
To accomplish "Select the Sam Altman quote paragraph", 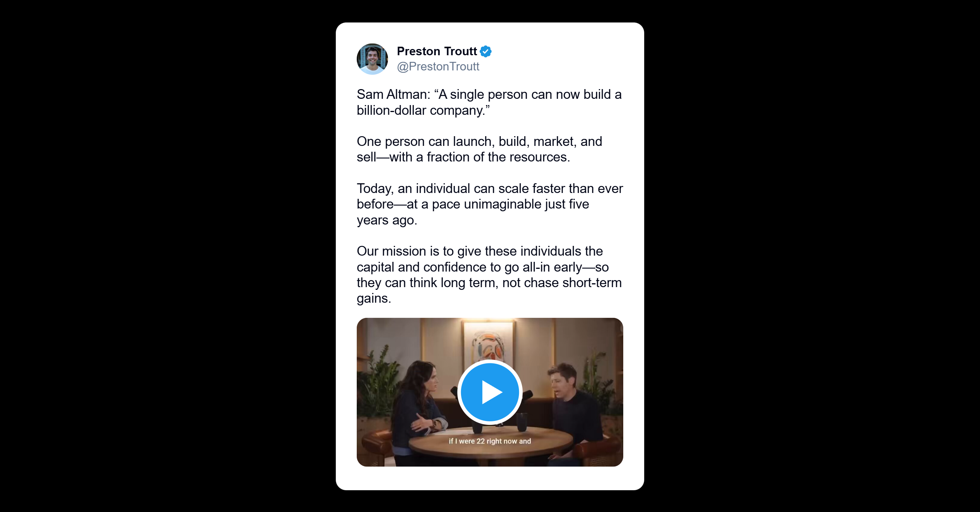I will pos(489,102).
